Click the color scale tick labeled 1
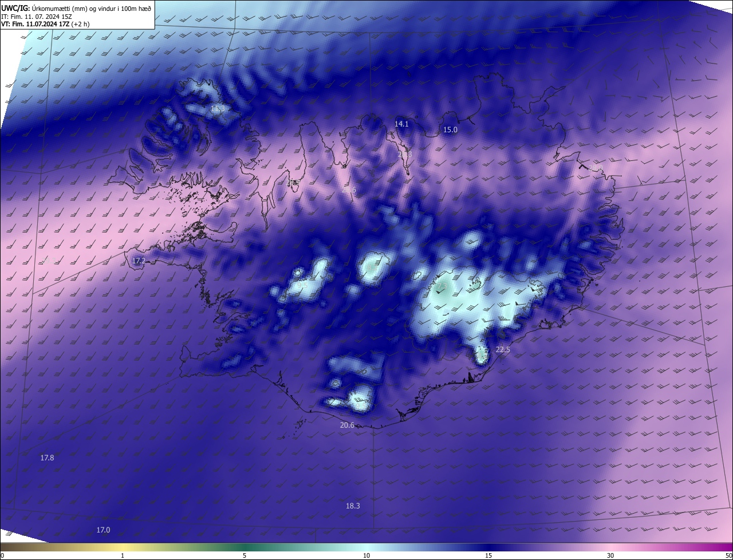733x560 pixels. pyautogui.click(x=123, y=555)
